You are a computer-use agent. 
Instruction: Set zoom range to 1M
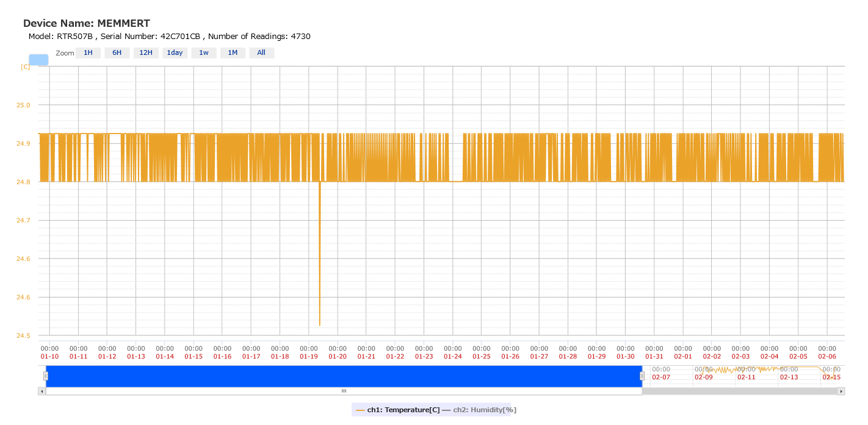233,53
